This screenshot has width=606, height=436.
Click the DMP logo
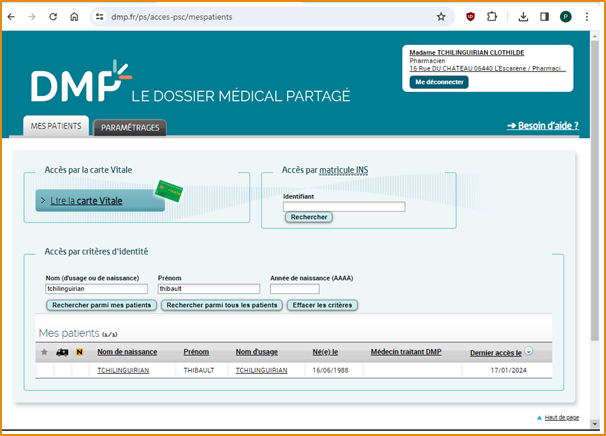[80, 83]
